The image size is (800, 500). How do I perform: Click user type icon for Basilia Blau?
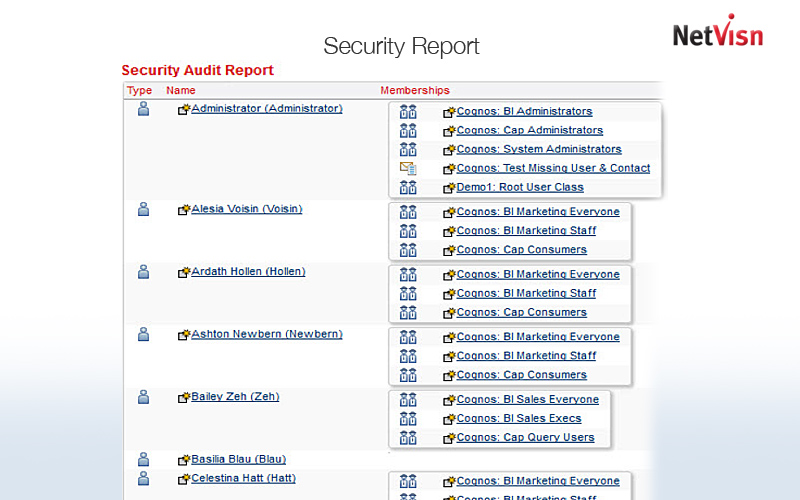(143, 459)
